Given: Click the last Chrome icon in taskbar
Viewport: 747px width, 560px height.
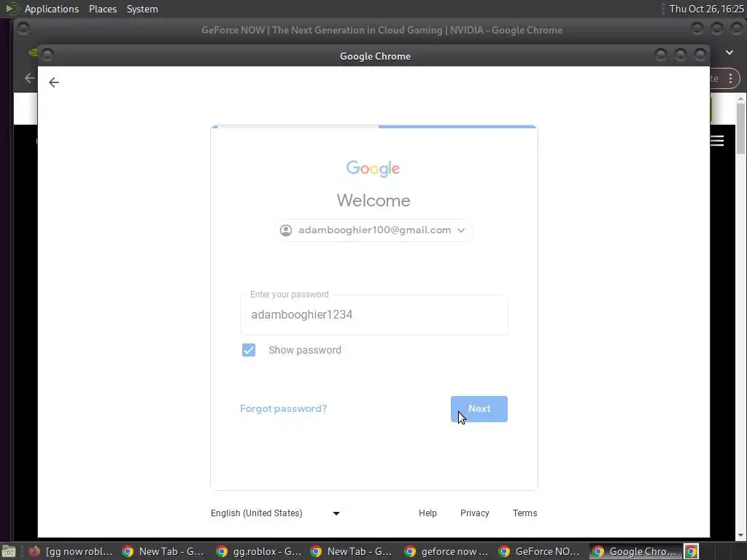Looking at the screenshot, I should point(692,551).
